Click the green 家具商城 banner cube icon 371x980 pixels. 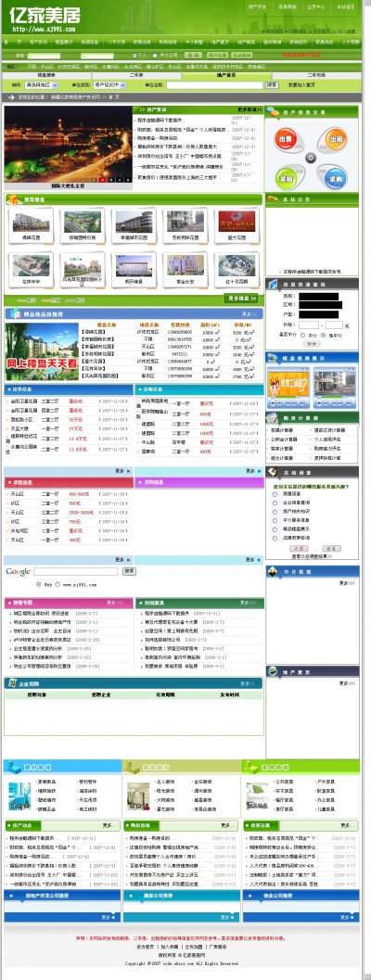click(250, 767)
